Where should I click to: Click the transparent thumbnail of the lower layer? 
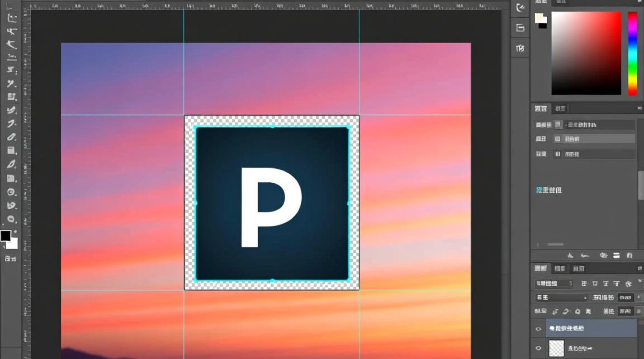(556, 348)
